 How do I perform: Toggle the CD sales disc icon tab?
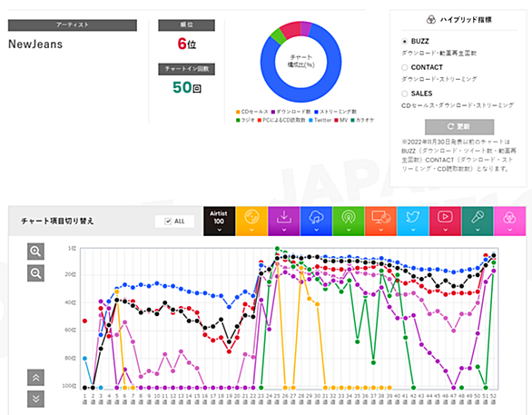(251, 221)
